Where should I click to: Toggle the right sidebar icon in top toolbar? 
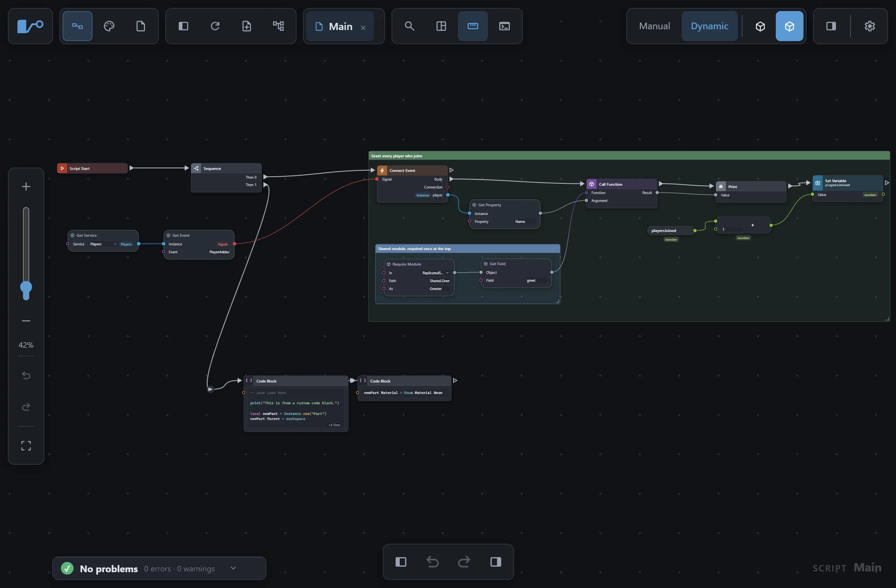pyautogui.click(x=831, y=26)
